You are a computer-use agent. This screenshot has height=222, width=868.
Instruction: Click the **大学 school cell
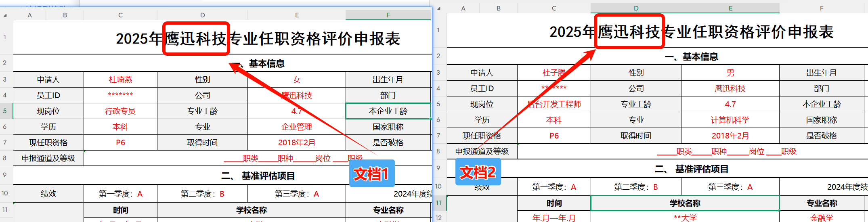(x=685, y=218)
